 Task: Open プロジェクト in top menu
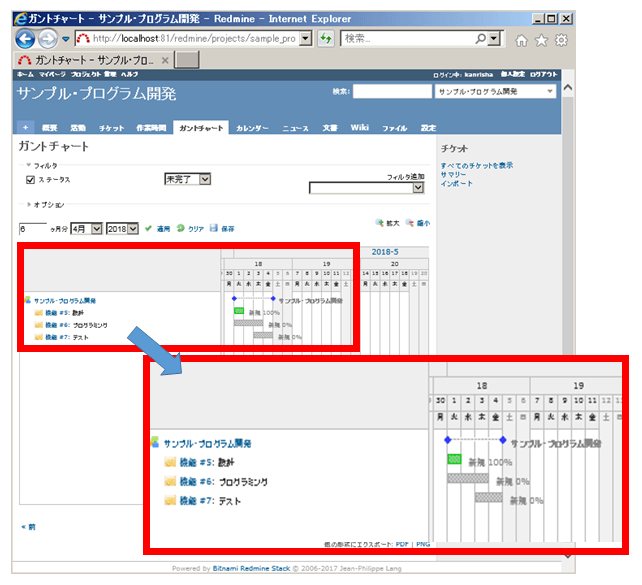tap(86, 74)
